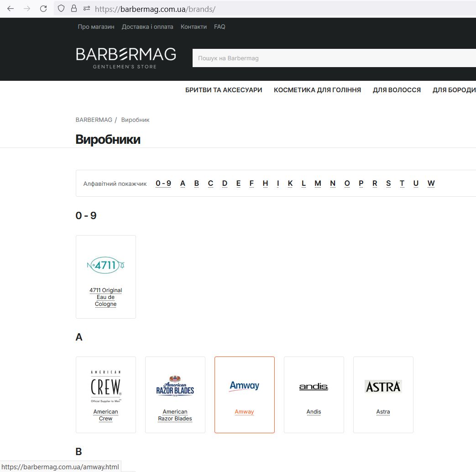Jump to letter M in index
476x472 pixels.
point(318,183)
